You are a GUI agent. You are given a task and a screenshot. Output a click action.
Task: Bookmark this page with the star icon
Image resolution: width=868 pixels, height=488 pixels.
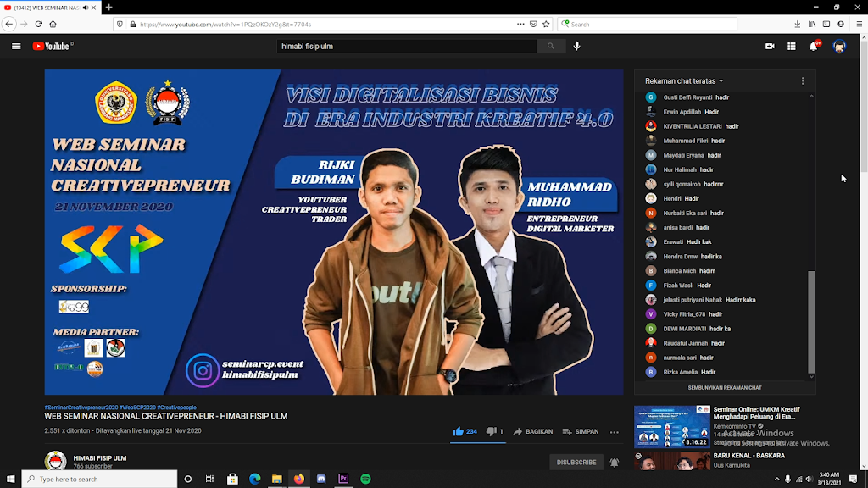(547, 25)
